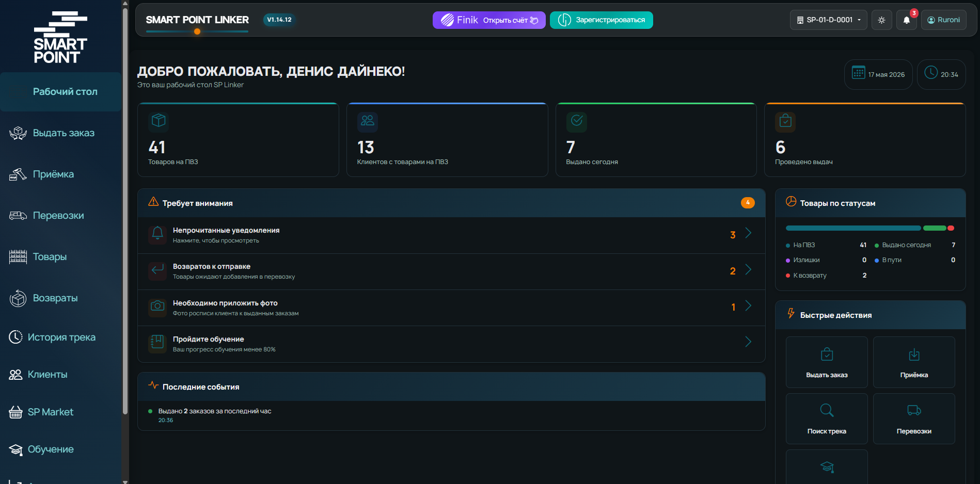The height and width of the screenshot is (484, 980).
Task: Select the К возврату status legend entry
Action: [826, 276]
